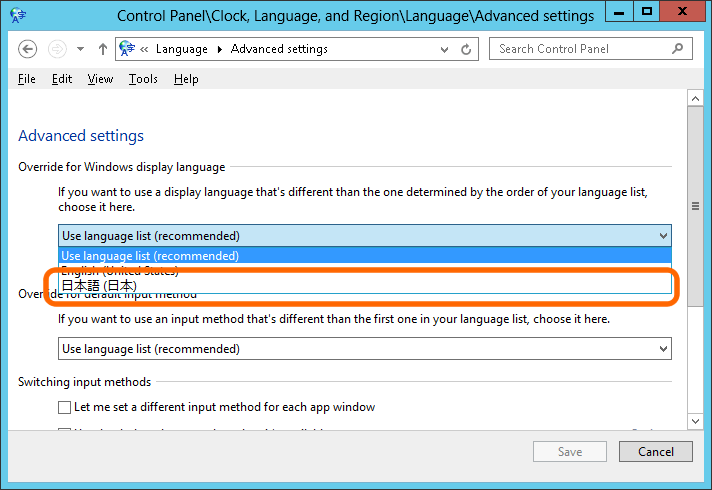This screenshot has height=490, width=712.
Task: Open the Help menu
Action: 186,79
